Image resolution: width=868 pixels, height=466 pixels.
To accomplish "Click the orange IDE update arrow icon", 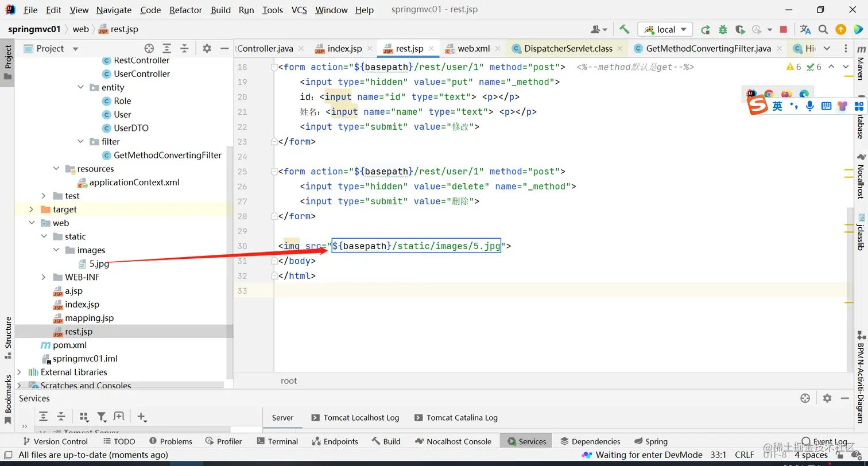I will [840, 29].
